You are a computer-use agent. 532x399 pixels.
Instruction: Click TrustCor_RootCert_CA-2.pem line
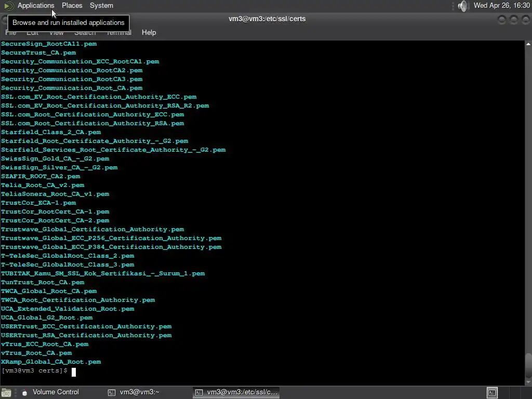pos(55,220)
